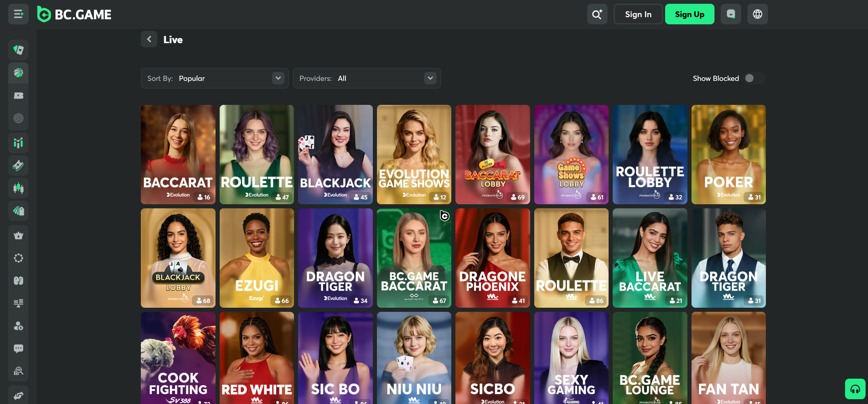Open the Sports basketball sidebar icon

pos(19,73)
